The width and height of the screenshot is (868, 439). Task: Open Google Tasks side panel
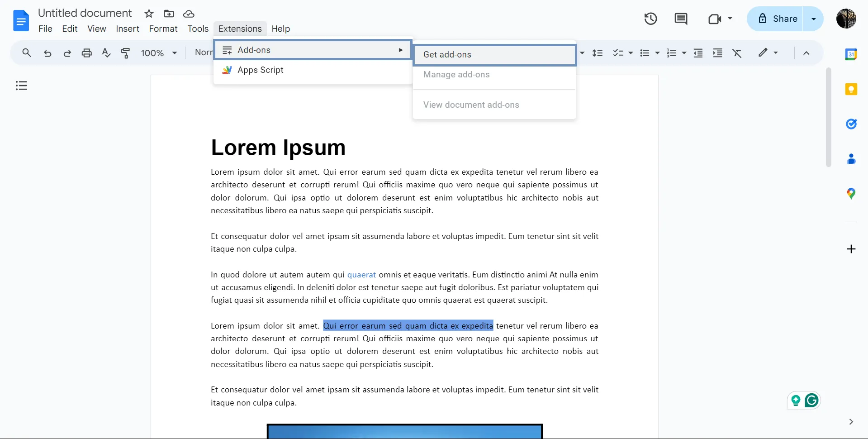[851, 124]
